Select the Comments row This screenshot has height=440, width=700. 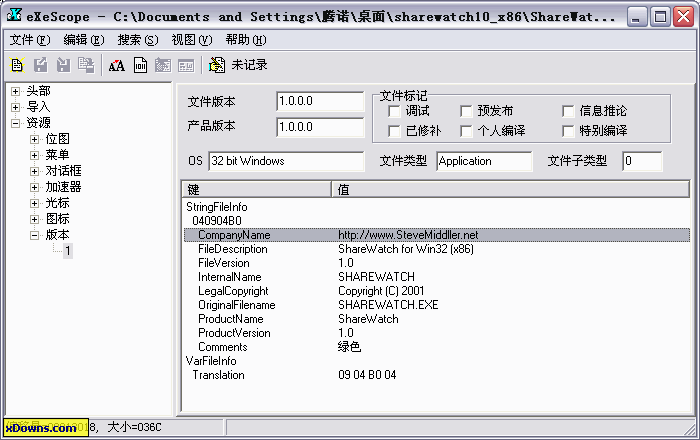[x=437, y=347]
